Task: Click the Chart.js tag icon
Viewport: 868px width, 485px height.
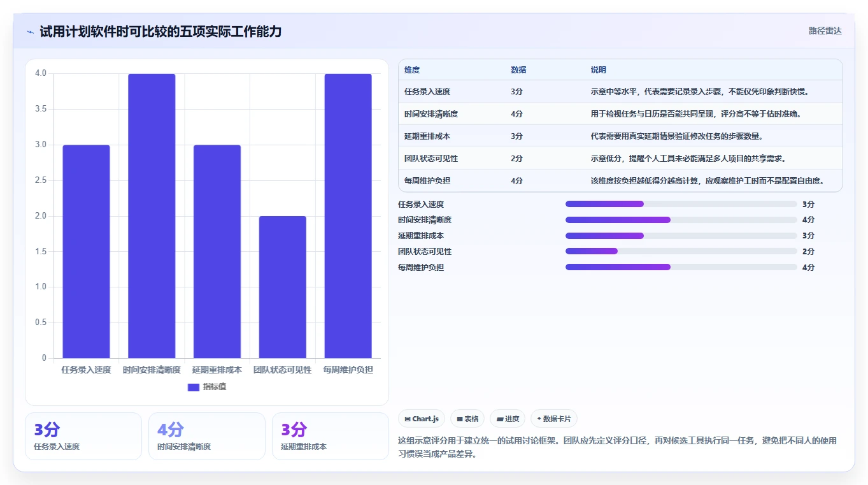Action: click(x=408, y=419)
